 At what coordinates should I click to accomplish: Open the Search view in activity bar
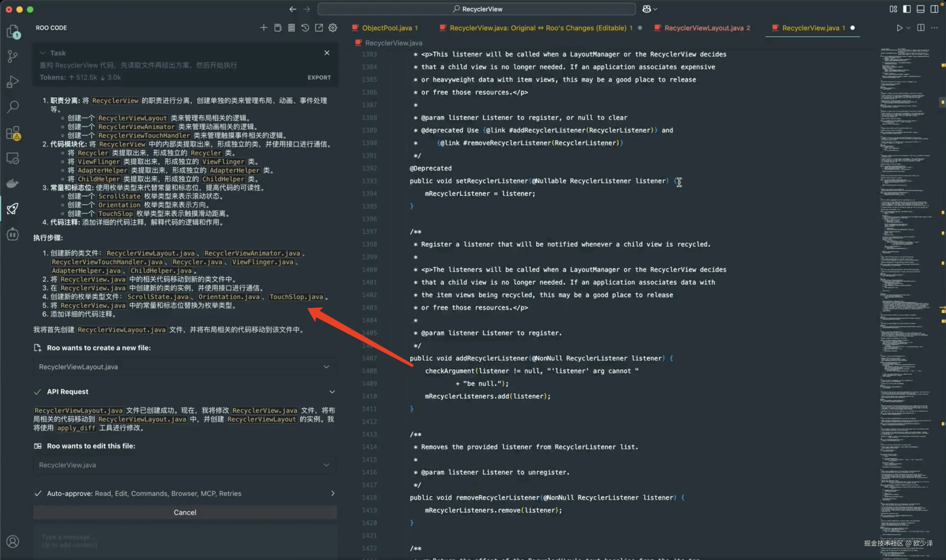[13, 107]
